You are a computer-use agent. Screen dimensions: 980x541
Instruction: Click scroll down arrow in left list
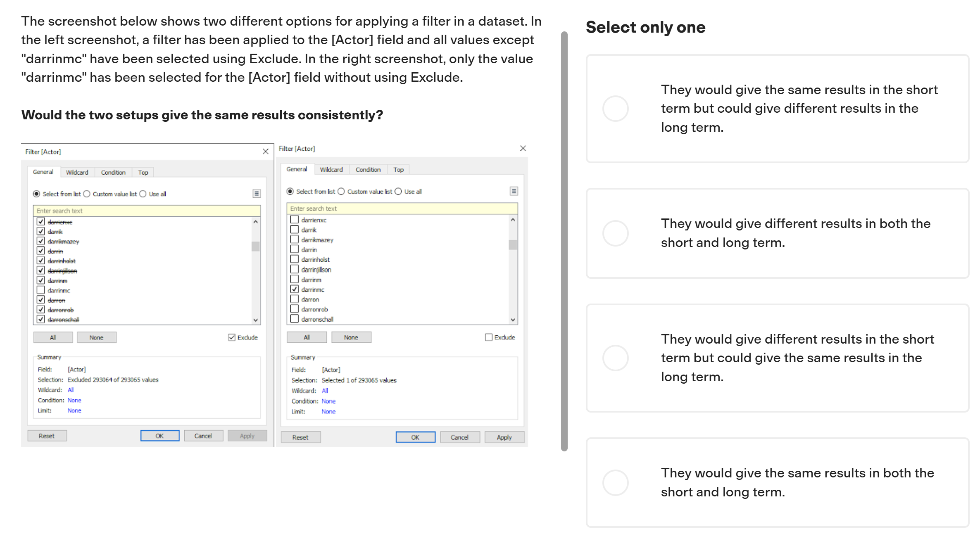point(256,320)
